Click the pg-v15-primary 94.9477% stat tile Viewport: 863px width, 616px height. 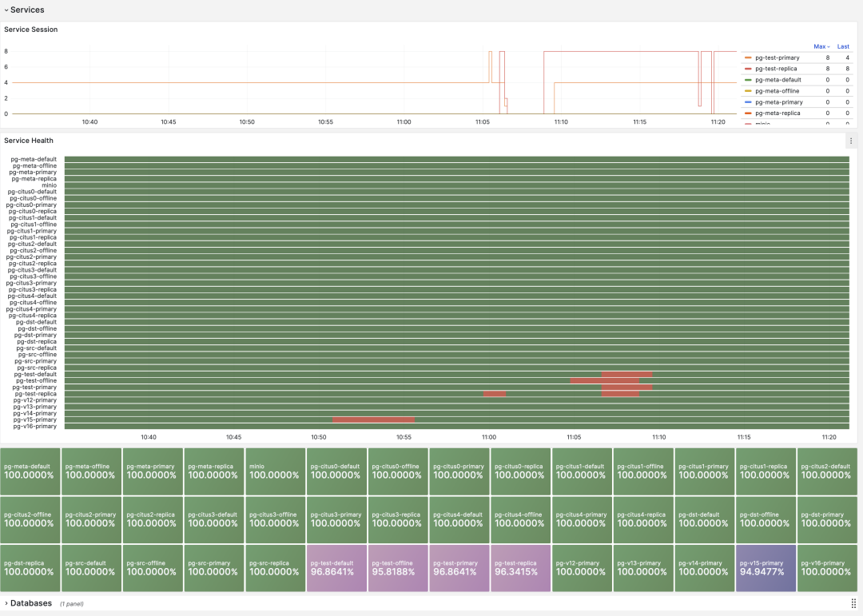(x=766, y=568)
